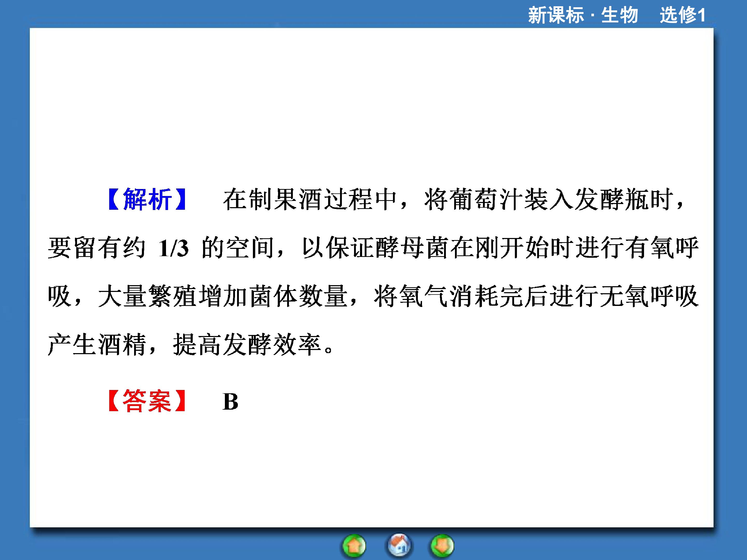Select the 生物 label in header

coord(620,15)
